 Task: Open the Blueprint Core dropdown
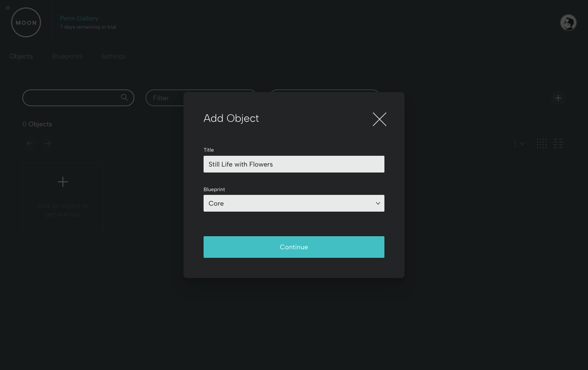click(294, 203)
